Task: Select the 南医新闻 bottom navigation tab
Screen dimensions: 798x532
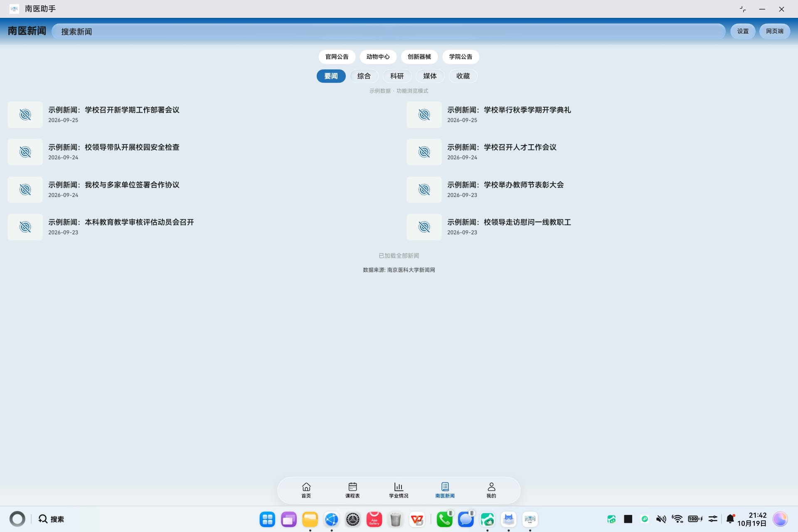Action: pyautogui.click(x=445, y=490)
